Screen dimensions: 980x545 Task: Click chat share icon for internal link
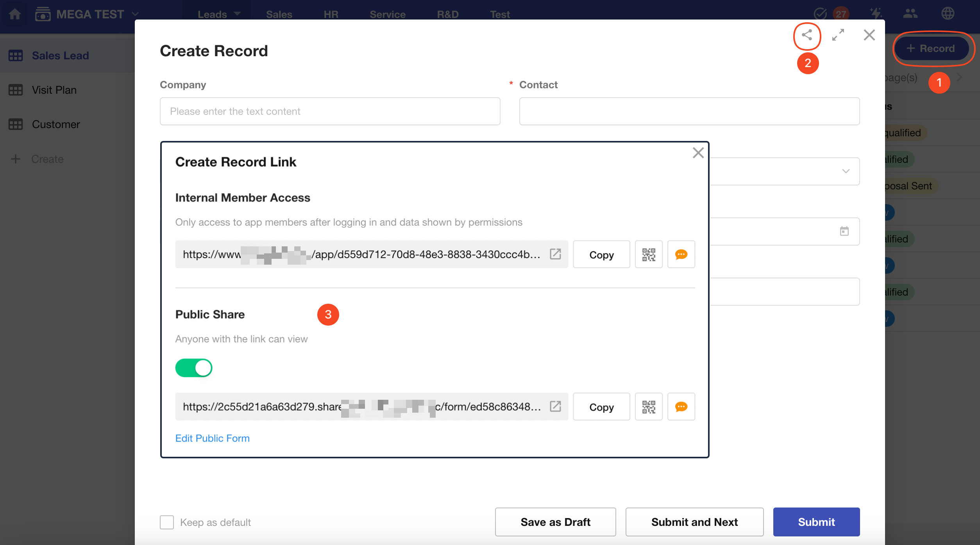click(x=681, y=255)
